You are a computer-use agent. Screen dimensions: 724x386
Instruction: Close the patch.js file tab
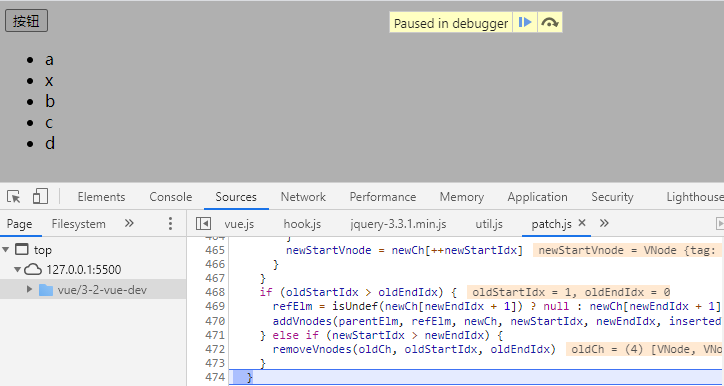(582, 223)
